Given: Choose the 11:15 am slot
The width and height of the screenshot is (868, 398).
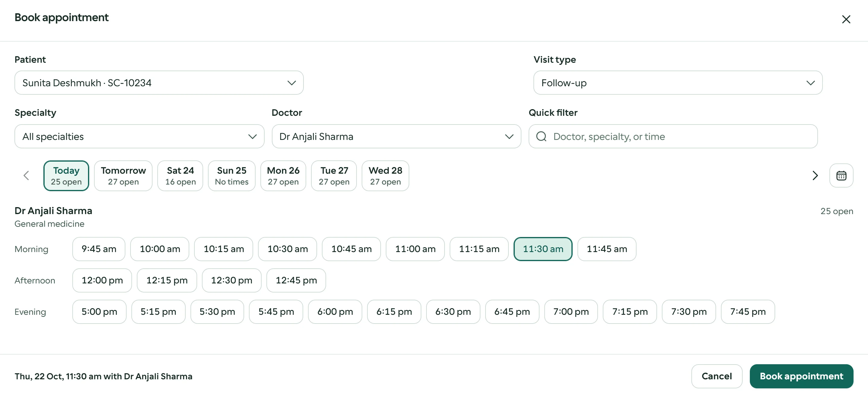Looking at the screenshot, I should point(479,249).
